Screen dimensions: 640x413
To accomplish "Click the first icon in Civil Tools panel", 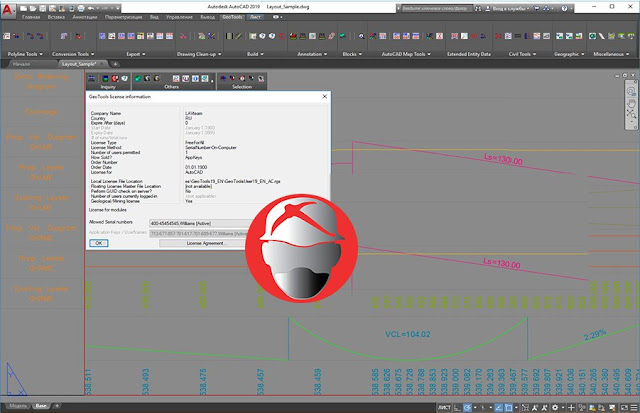I will pos(498,36).
